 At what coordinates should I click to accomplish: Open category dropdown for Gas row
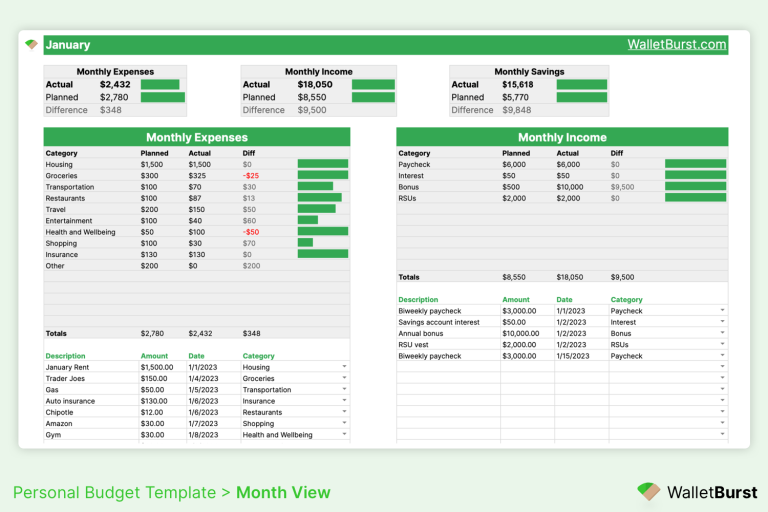pyautogui.click(x=344, y=389)
